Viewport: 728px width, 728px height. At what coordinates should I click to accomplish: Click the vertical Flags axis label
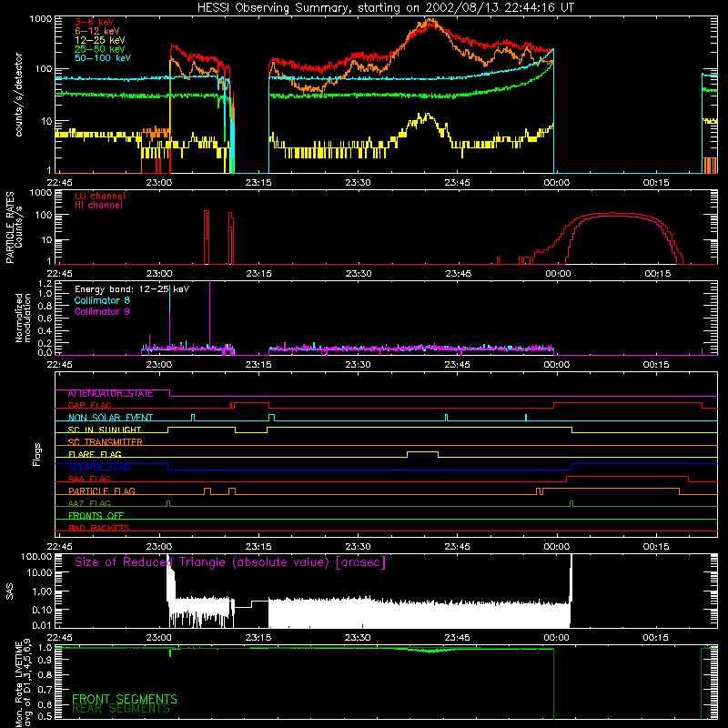pyautogui.click(x=37, y=454)
